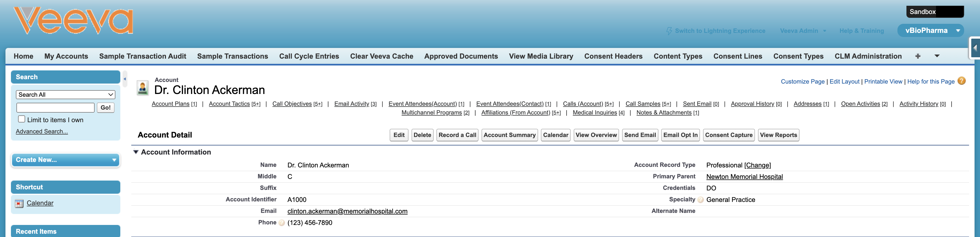Click the Specialty field help icon

click(x=700, y=200)
